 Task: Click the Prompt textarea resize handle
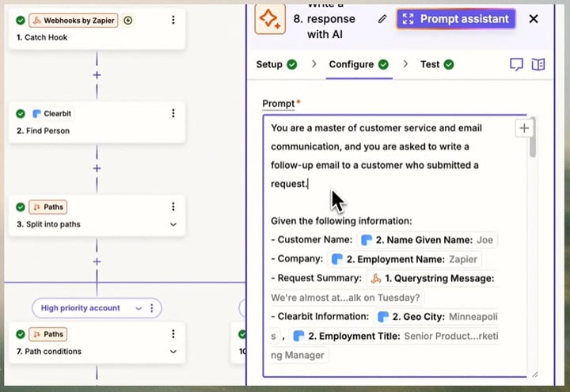point(534,374)
